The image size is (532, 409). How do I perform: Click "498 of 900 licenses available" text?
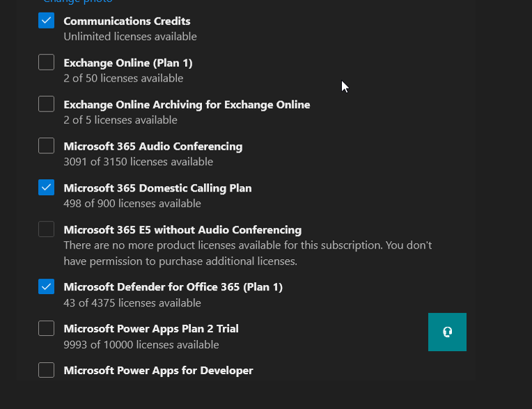(132, 203)
